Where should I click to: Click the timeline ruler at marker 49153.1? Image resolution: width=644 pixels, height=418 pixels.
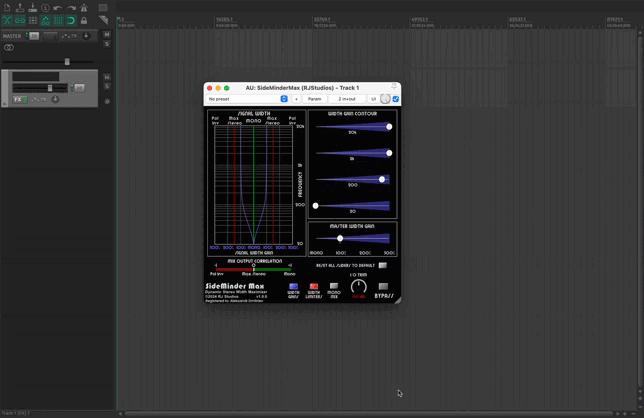(x=419, y=19)
